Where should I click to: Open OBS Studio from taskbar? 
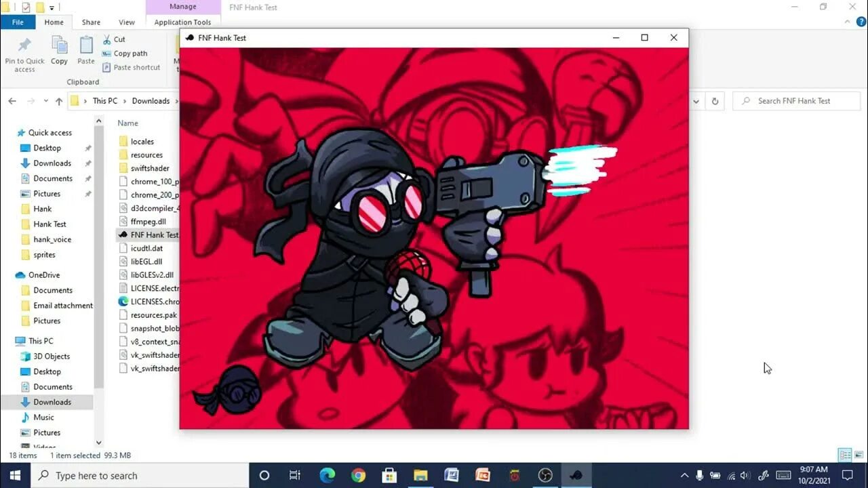click(x=545, y=475)
